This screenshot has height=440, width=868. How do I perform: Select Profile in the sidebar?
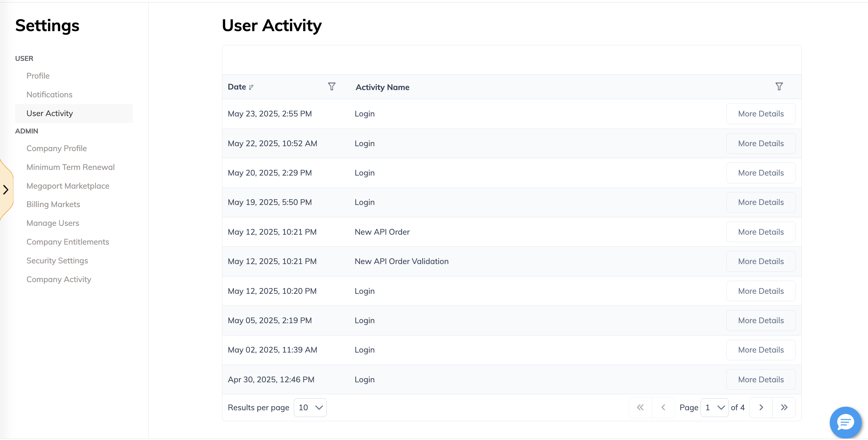38,76
